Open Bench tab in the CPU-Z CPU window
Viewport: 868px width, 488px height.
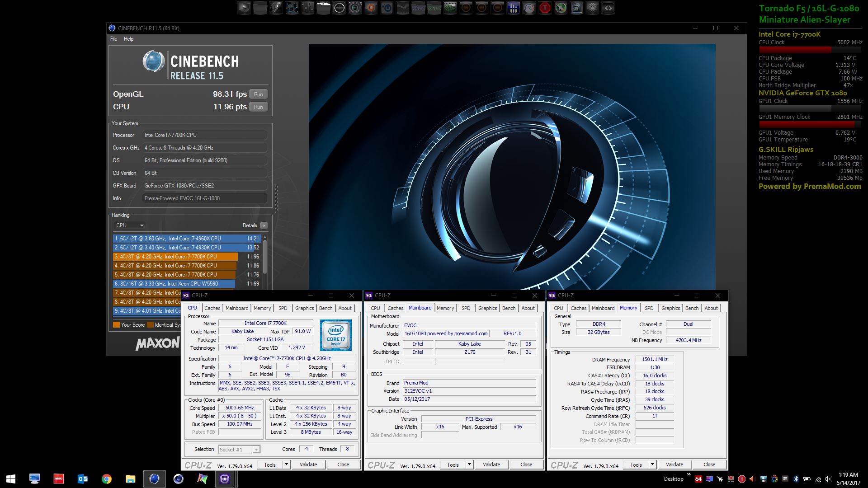coord(325,308)
